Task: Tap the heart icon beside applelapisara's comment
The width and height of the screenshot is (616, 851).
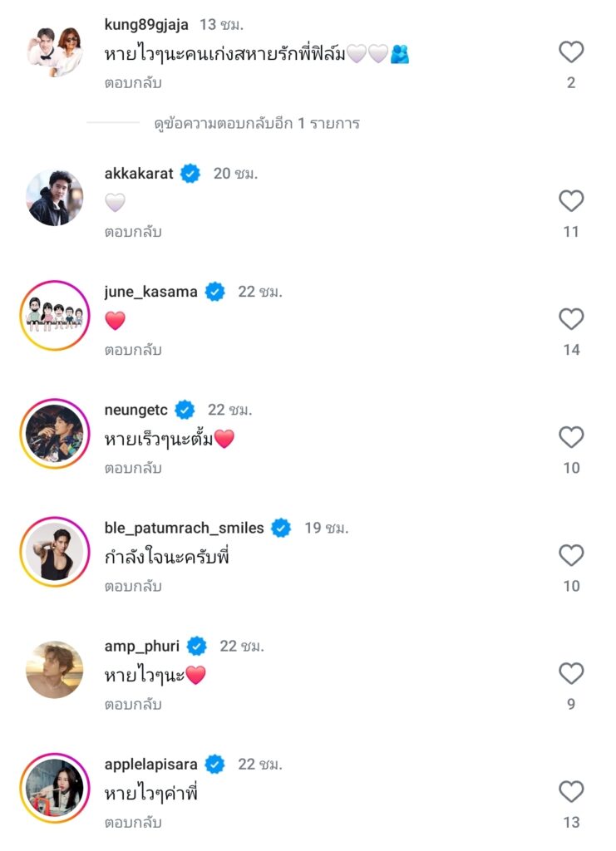Action: point(571,791)
